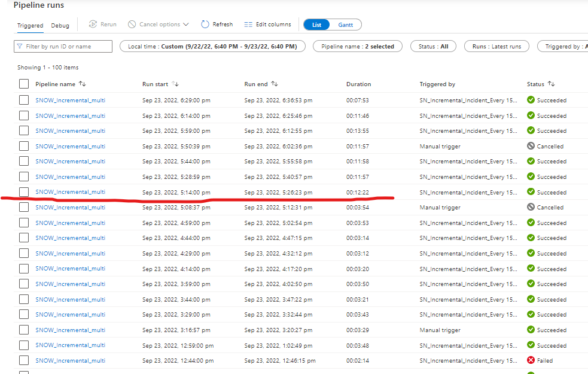Sort by Run start arrows icon

(175, 84)
